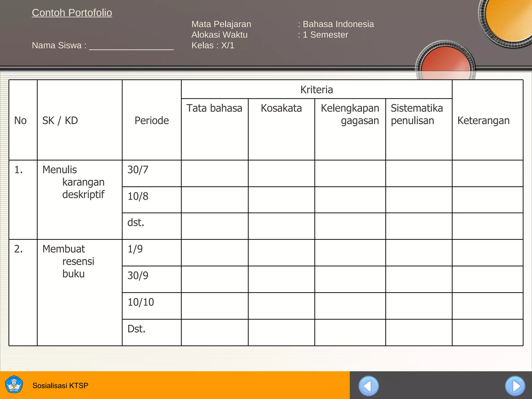
Task: Select the Tata bahasa column header
Action: point(214,108)
